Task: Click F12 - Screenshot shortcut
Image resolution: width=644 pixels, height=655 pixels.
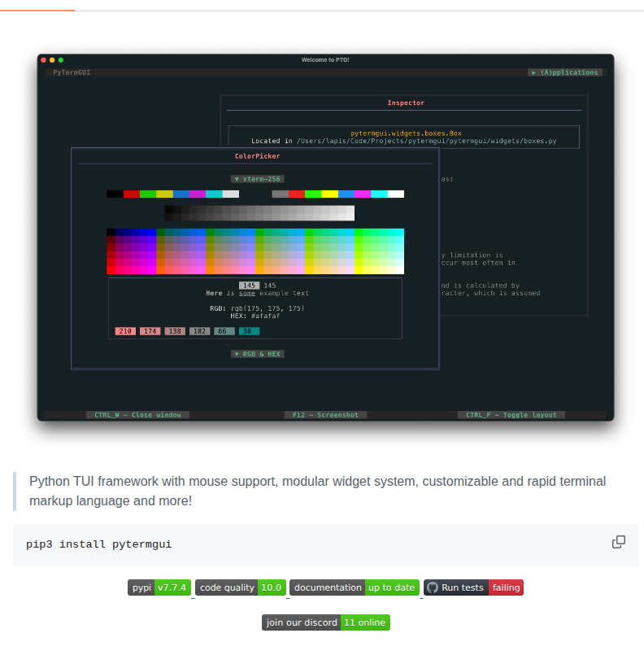Action: tap(325, 415)
